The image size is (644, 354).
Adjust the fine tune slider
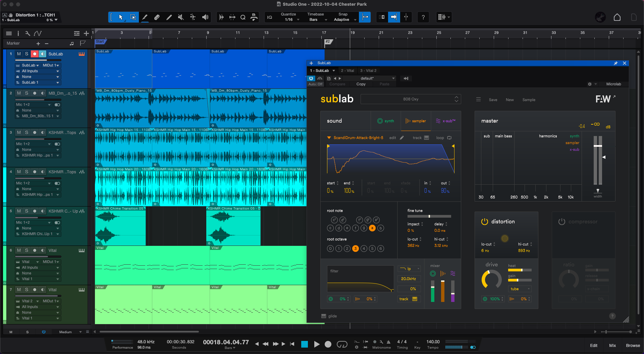click(x=429, y=216)
